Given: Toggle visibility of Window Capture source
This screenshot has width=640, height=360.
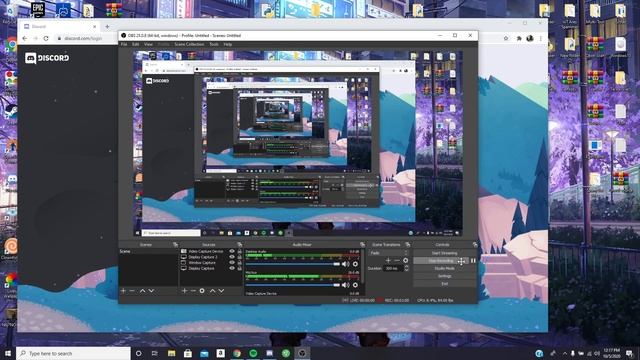Looking at the screenshot, I should point(232,263).
